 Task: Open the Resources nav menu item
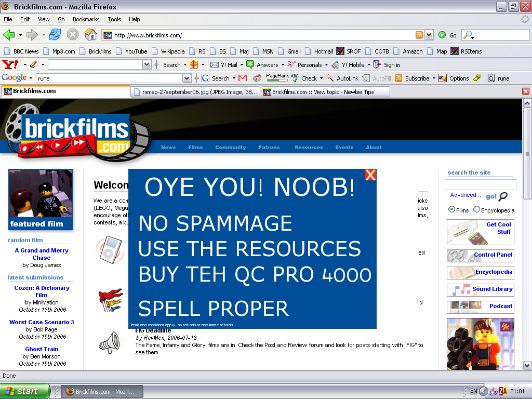coord(309,147)
